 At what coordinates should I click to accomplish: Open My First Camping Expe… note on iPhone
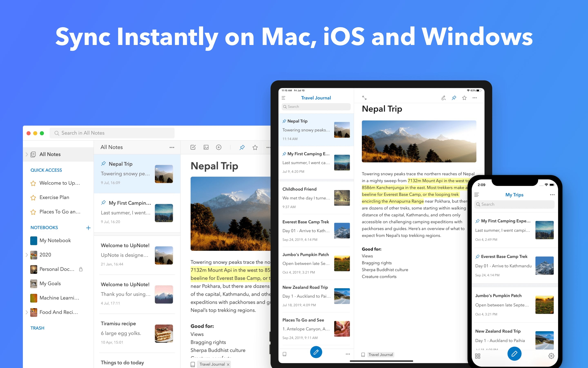[x=514, y=230]
